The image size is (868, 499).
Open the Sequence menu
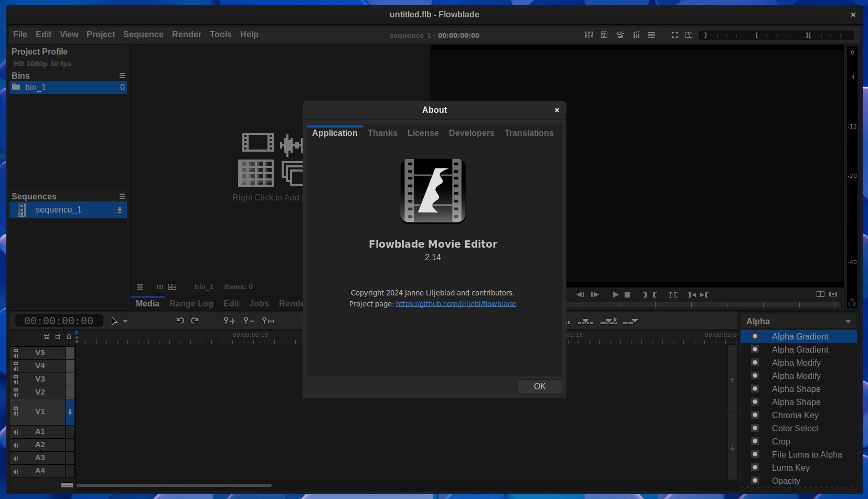(143, 34)
